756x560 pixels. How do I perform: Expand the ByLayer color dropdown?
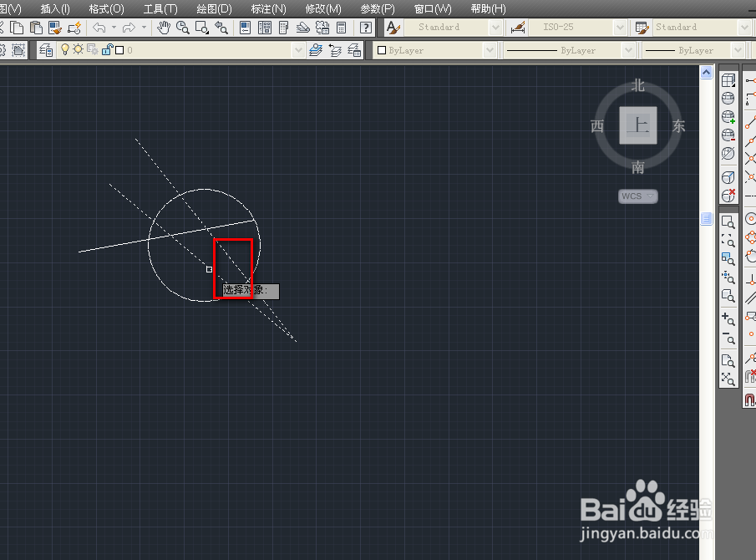[x=490, y=50]
